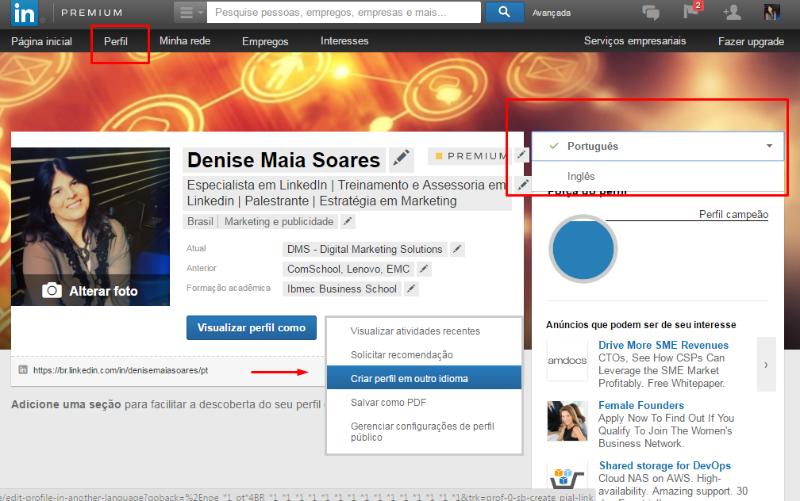Click LinkedIn icon beside profile URL
This screenshot has width=800, height=501.
[23, 370]
